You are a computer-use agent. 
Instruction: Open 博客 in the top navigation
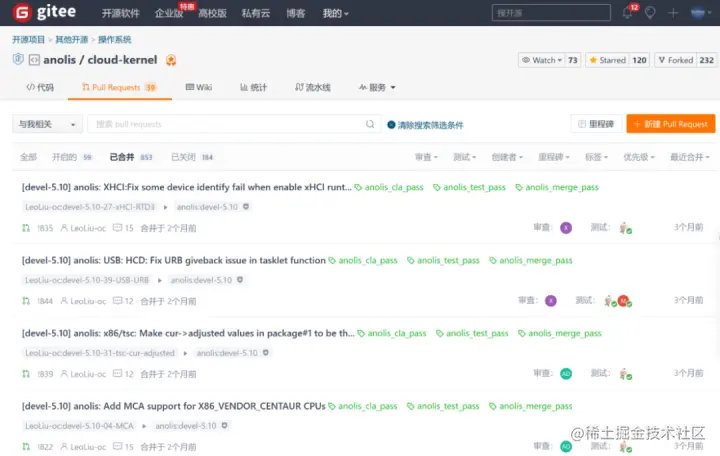tap(296, 13)
